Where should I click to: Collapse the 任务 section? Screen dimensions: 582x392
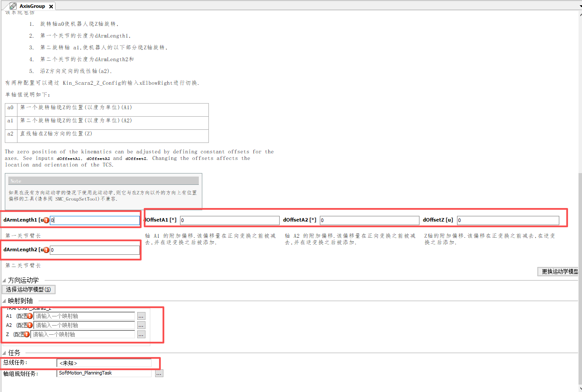(4, 353)
